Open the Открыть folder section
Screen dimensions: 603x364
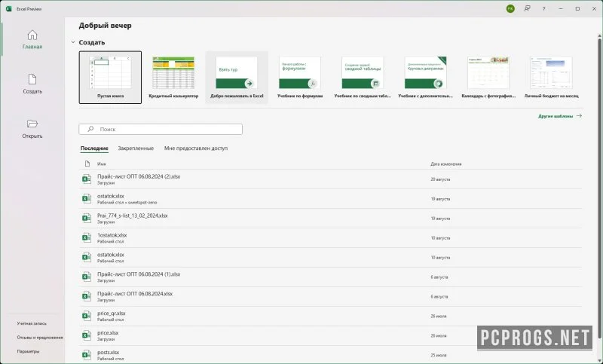(x=32, y=129)
